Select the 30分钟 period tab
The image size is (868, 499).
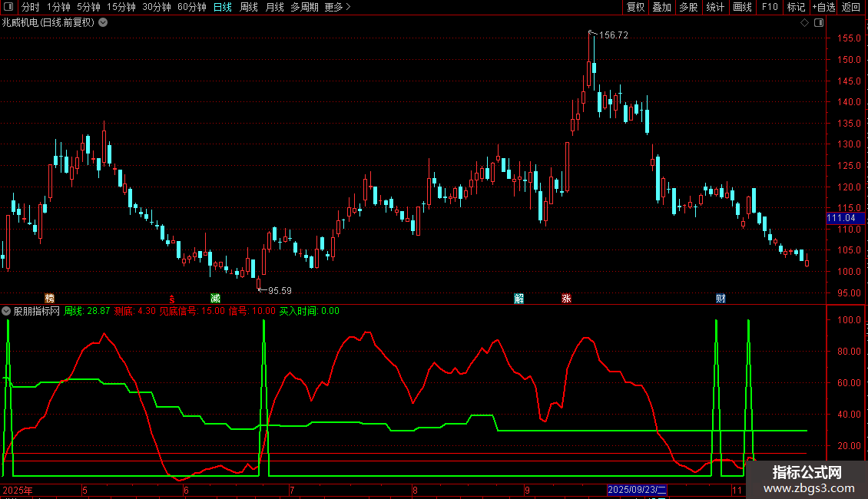point(157,7)
